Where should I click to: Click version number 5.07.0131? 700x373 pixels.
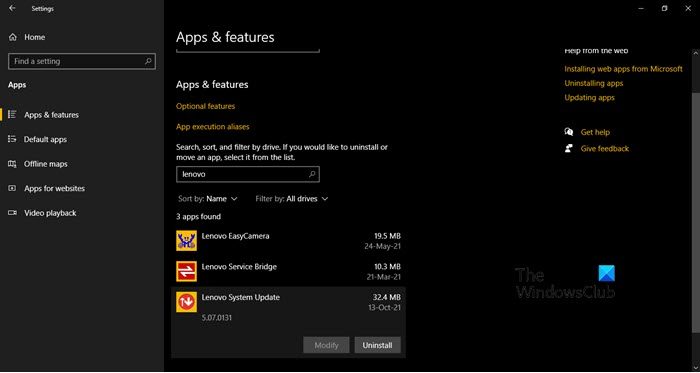217,318
